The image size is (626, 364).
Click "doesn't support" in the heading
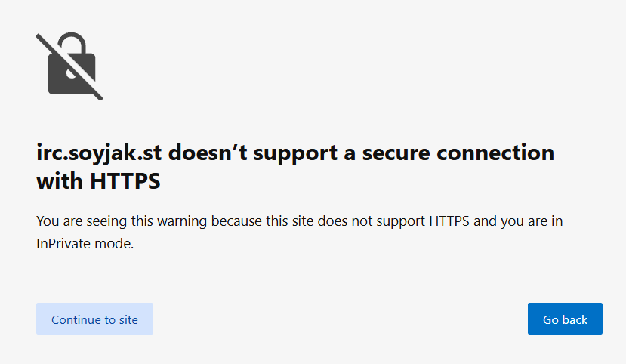[x=251, y=153]
